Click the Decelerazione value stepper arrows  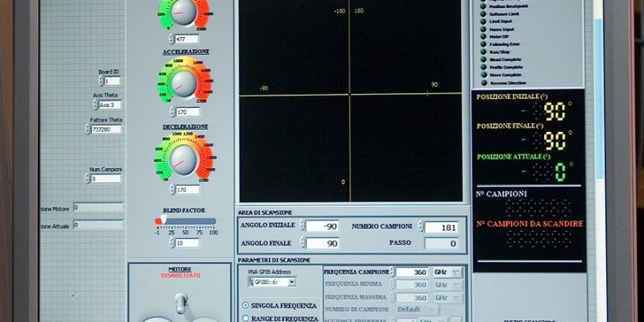pos(172,189)
